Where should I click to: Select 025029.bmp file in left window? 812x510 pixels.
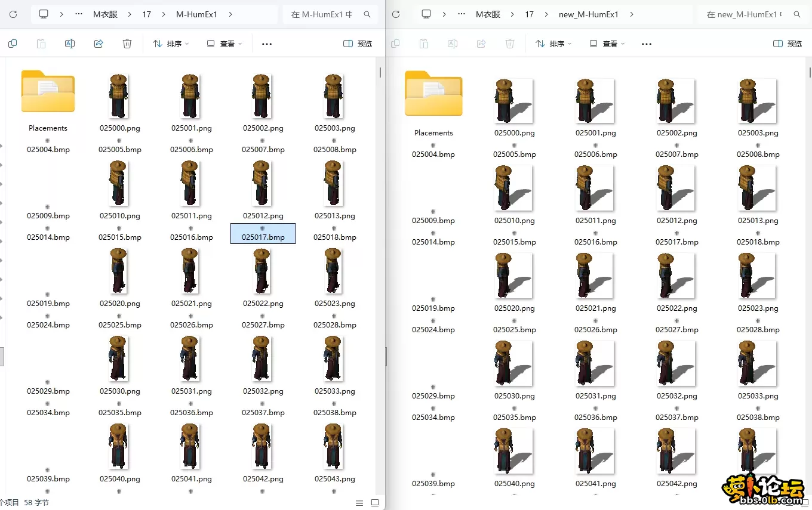coord(48,388)
